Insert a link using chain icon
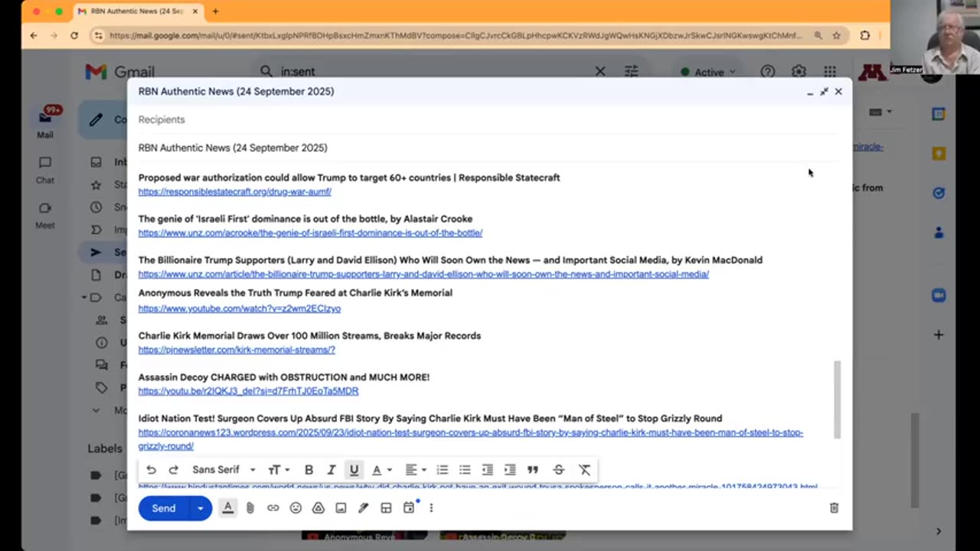This screenshot has width=980, height=551. (273, 508)
